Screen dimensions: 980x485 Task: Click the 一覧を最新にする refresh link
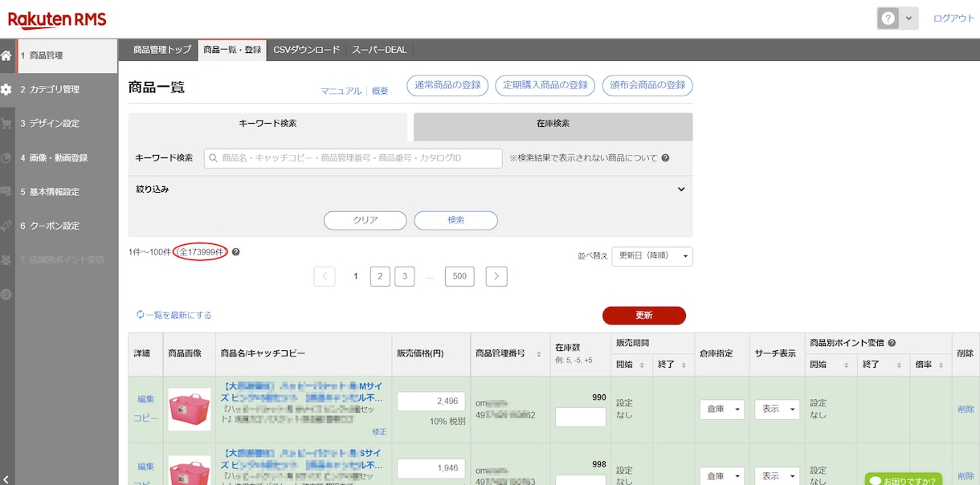(x=174, y=316)
